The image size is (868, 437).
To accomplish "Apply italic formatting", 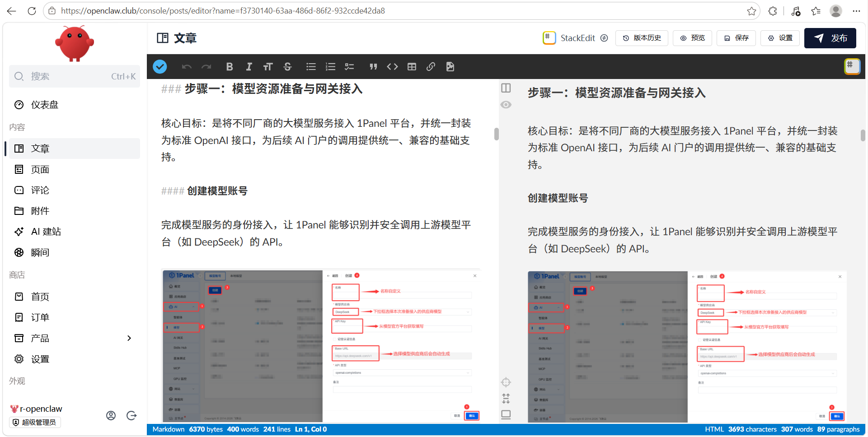I will (x=249, y=67).
